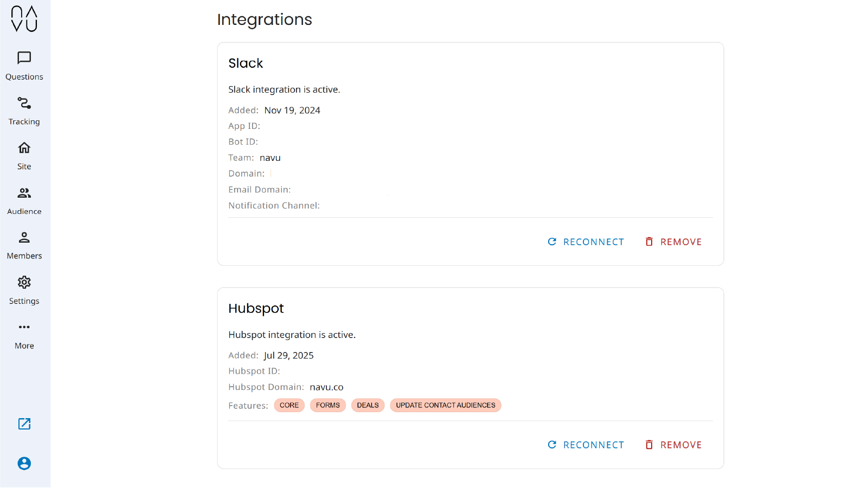Remove the Slack integration
The height and width of the screenshot is (488, 868).
[673, 242]
